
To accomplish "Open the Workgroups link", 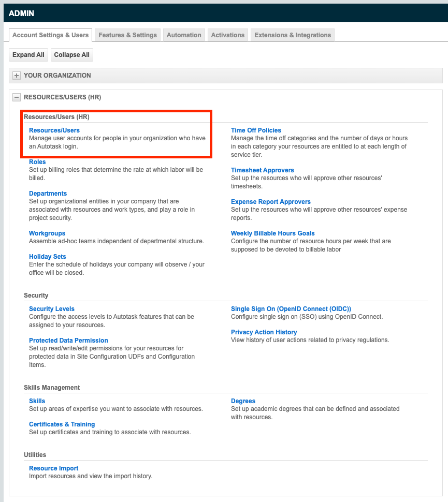I will coord(47,233).
